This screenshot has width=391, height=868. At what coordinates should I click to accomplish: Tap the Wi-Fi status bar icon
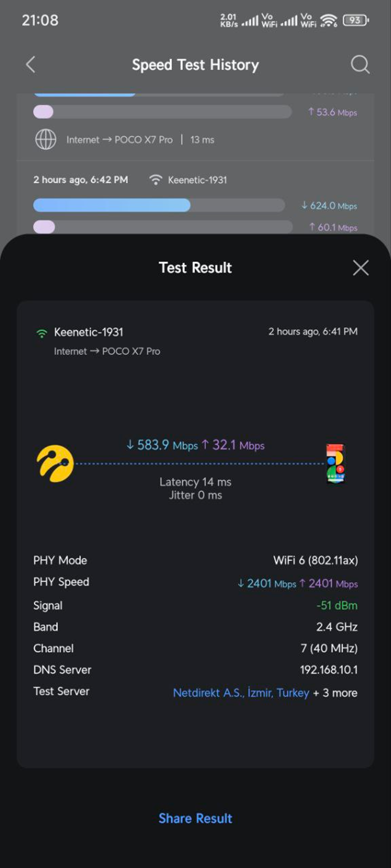329,20
